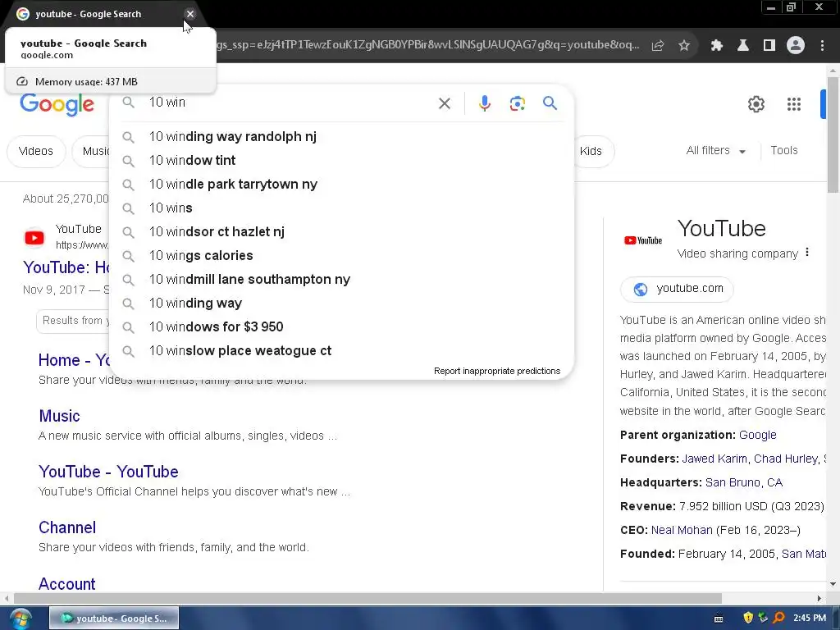840x630 pixels.
Task: Submit search with the blue magnifier icon
Action: point(550,103)
